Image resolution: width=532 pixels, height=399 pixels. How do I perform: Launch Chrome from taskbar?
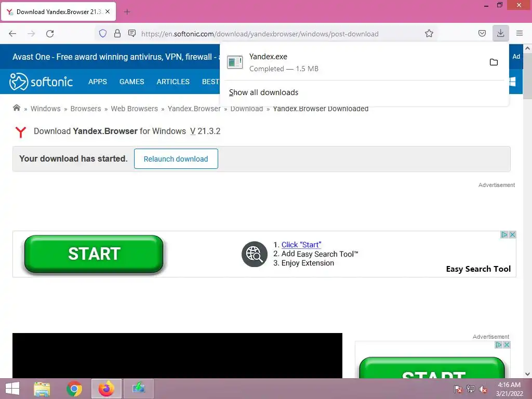tap(74, 389)
